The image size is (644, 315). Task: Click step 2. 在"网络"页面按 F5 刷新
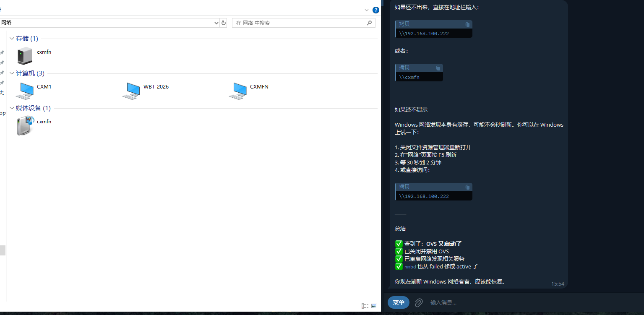(x=425, y=155)
